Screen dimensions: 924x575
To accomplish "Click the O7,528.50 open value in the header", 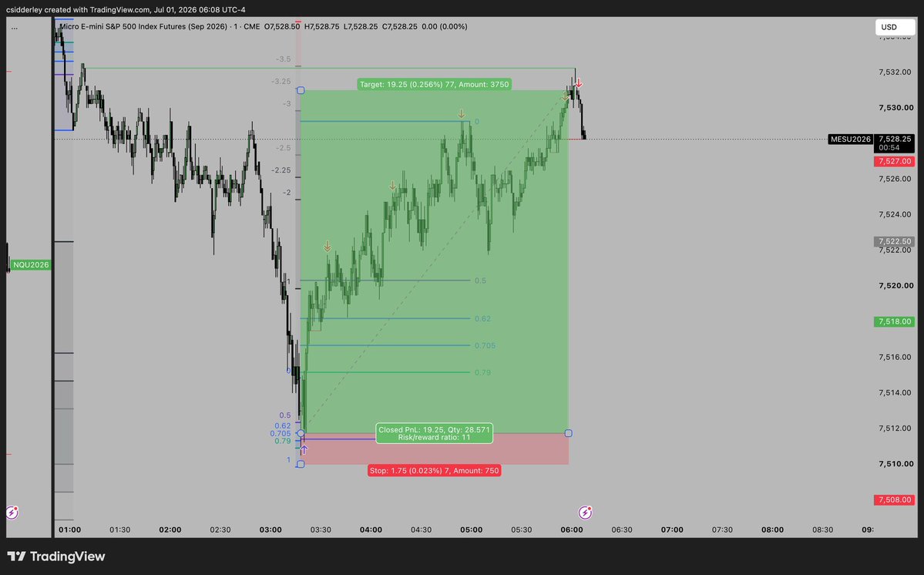I will click(282, 26).
